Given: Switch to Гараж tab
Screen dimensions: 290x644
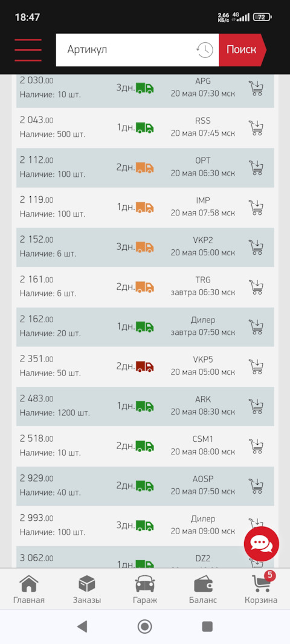Looking at the screenshot, I should click(145, 589).
